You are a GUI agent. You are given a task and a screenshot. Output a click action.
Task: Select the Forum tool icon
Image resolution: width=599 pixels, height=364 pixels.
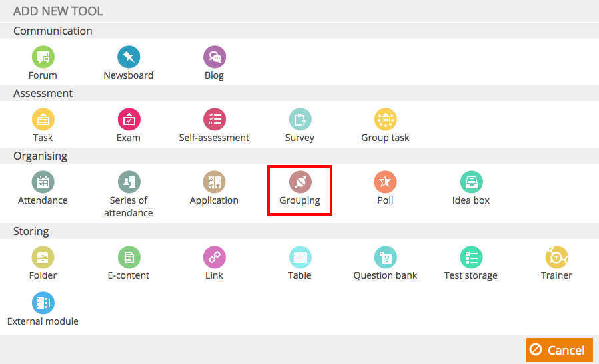point(43,57)
